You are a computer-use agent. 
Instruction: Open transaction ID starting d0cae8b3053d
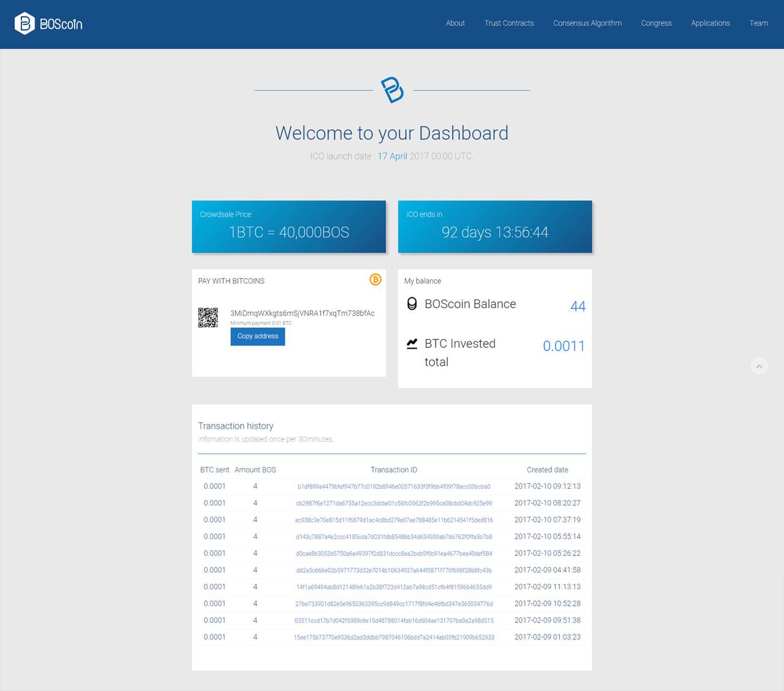click(x=394, y=554)
